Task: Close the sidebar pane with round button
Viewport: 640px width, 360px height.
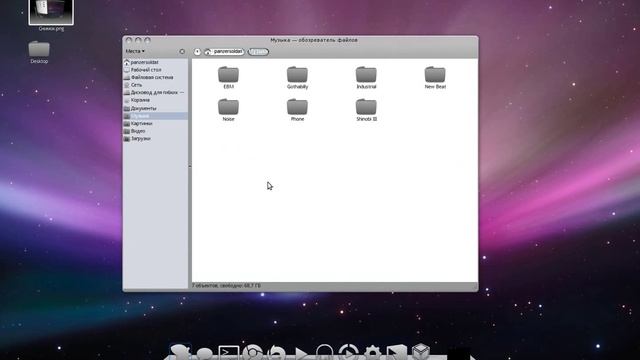Action: tap(182, 51)
